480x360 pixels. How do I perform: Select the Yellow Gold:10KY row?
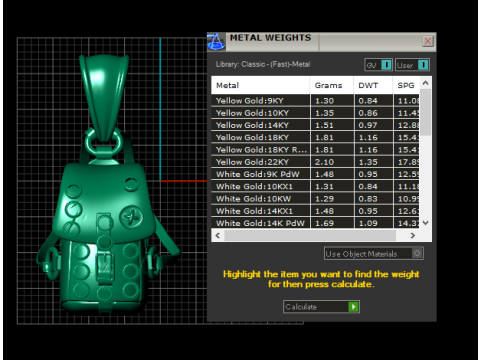pyautogui.click(x=315, y=113)
